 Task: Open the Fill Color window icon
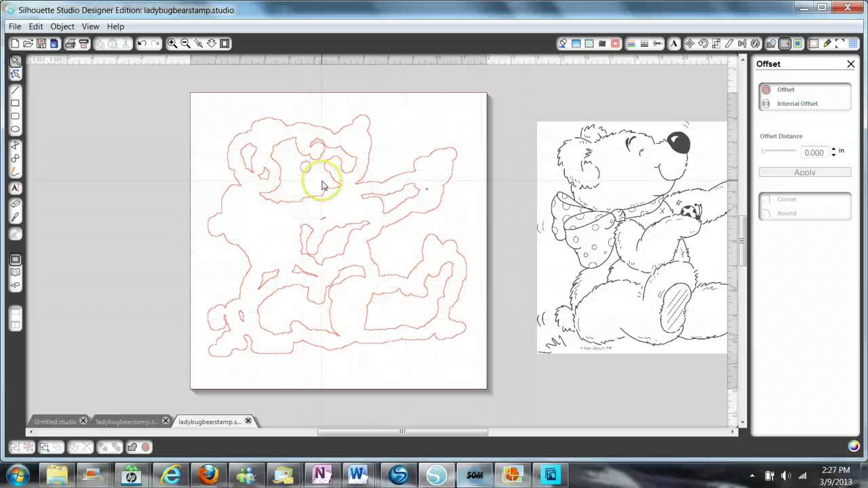[x=563, y=43]
